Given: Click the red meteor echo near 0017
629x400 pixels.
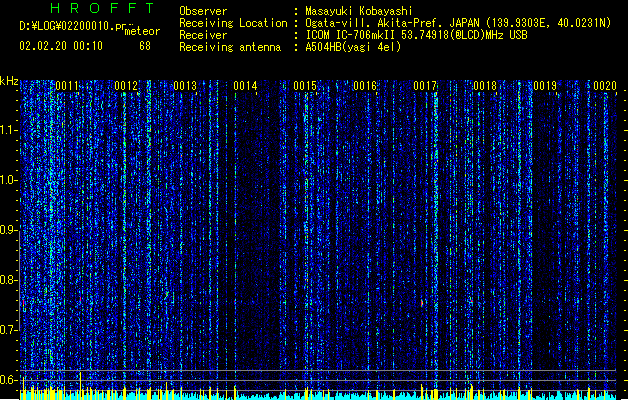Looking at the screenshot, I should [x=422, y=303].
